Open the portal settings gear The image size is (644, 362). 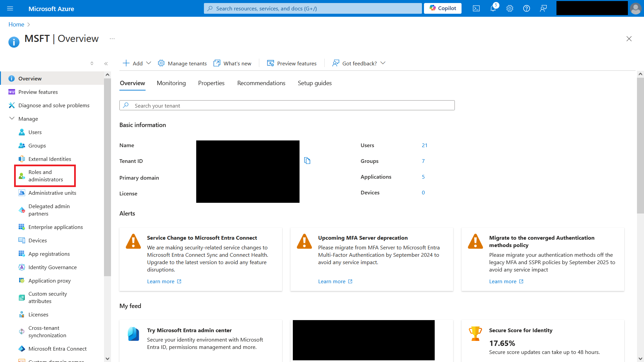[510, 8]
